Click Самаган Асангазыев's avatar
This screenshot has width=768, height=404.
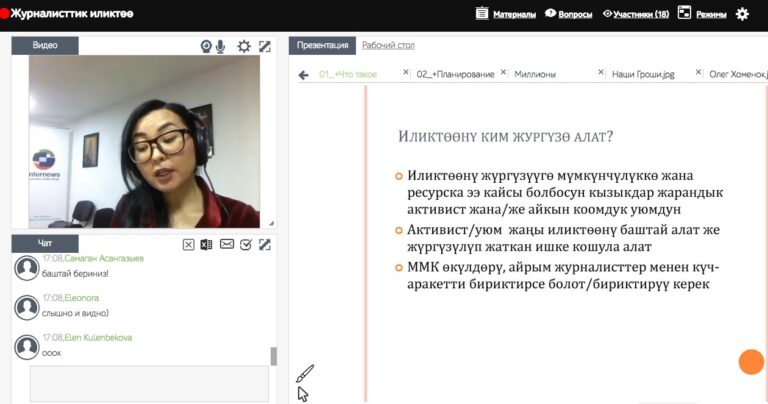(26, 268)
